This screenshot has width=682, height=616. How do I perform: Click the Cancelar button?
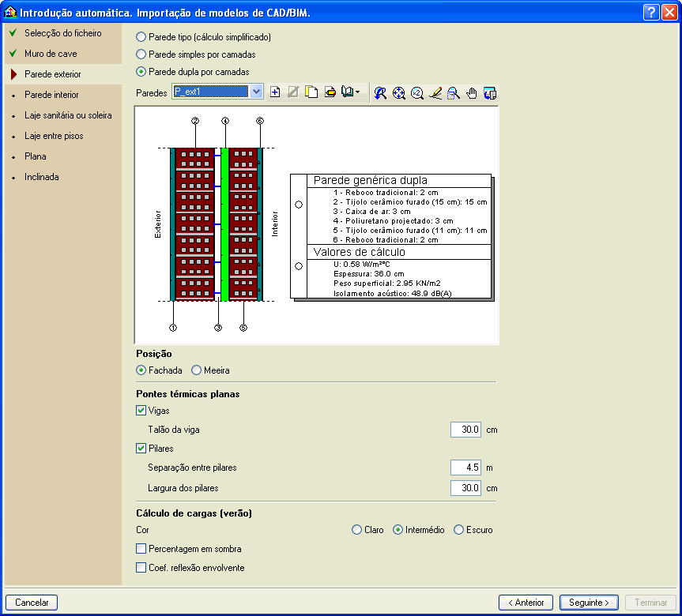pyautogui.click(x=32, y=603)
